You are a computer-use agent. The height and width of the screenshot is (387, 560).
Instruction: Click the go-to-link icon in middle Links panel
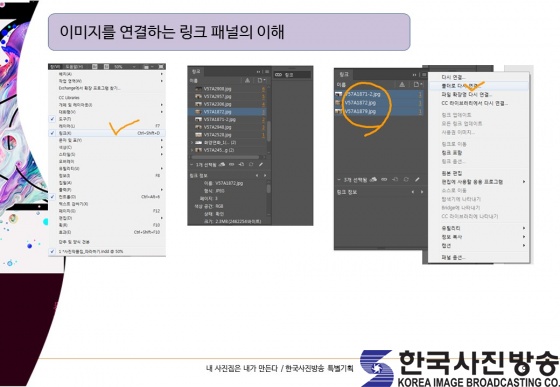click(x=241, y=165)
